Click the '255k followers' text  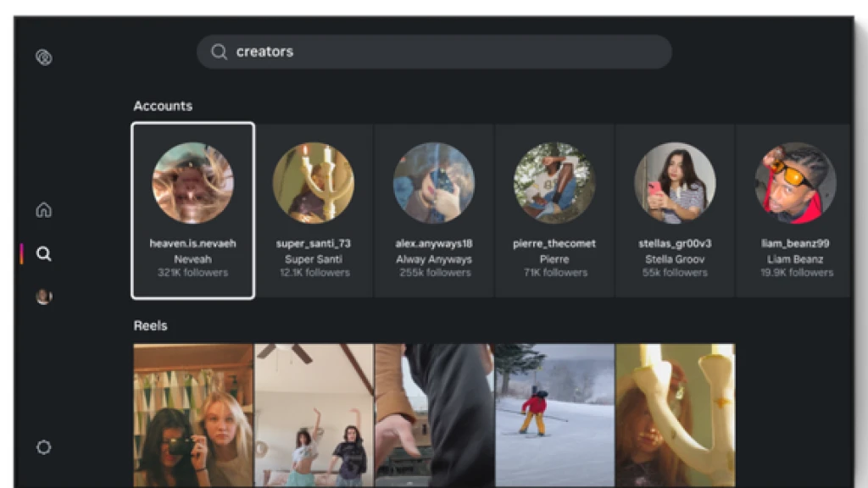point(435,272)
